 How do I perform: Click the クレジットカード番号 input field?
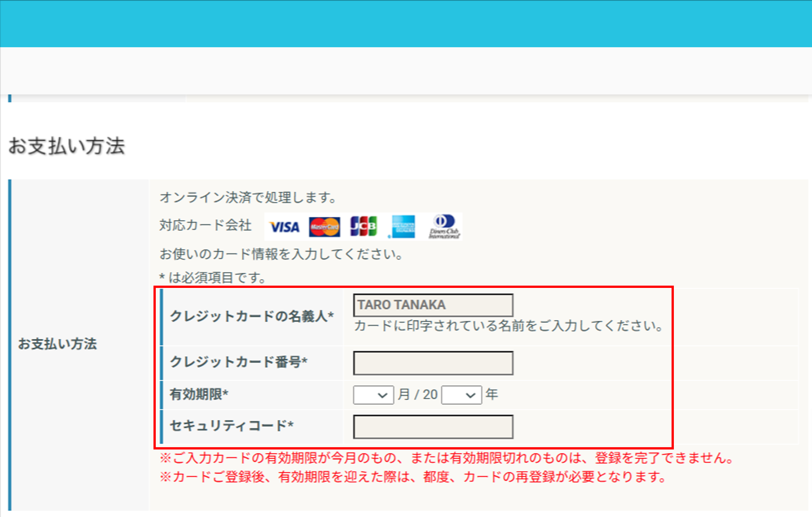(x=433, y=363)
